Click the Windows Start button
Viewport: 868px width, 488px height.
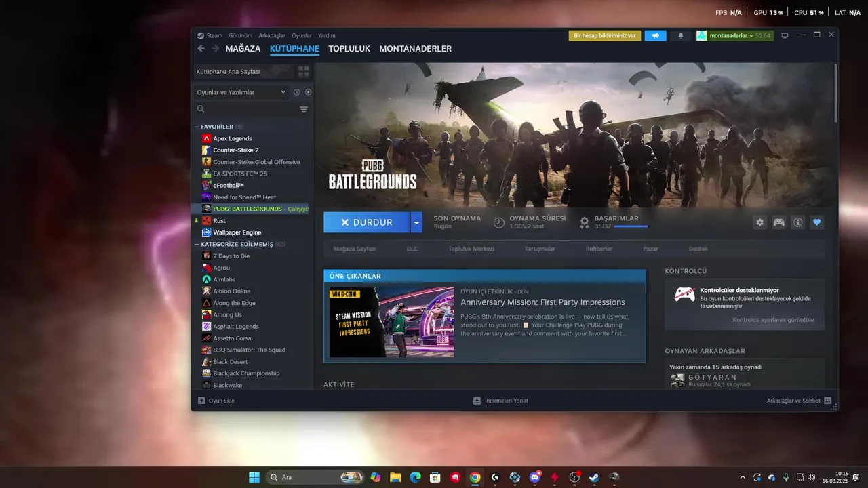[254, 477]
